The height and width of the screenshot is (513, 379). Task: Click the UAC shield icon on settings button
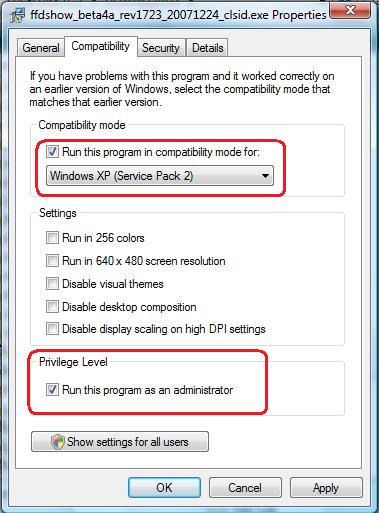(57, 442)
